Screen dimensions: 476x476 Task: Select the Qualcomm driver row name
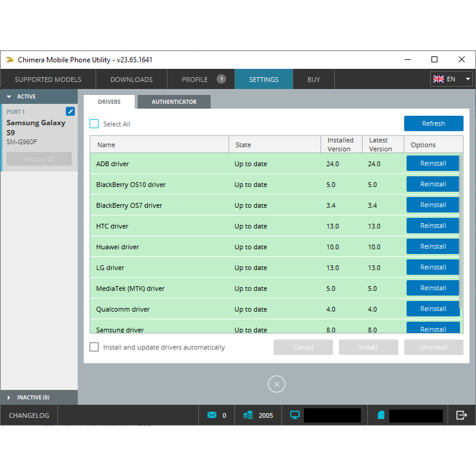[123, 309]
